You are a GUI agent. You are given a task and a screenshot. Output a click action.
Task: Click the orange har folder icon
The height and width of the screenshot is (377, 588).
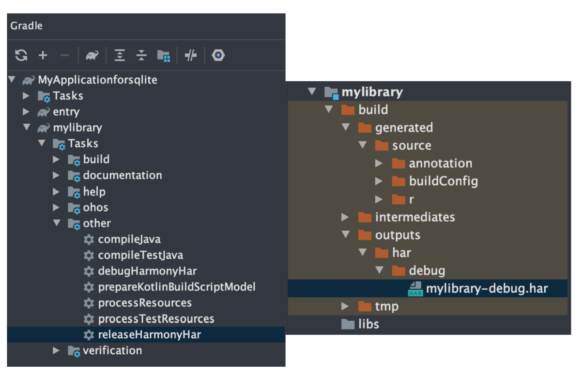[x=382, y=253]
